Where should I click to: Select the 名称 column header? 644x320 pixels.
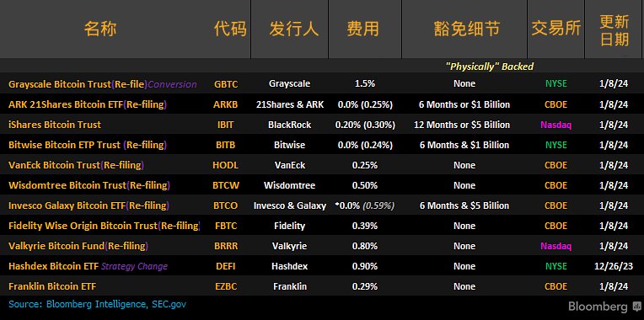point(100,29)
